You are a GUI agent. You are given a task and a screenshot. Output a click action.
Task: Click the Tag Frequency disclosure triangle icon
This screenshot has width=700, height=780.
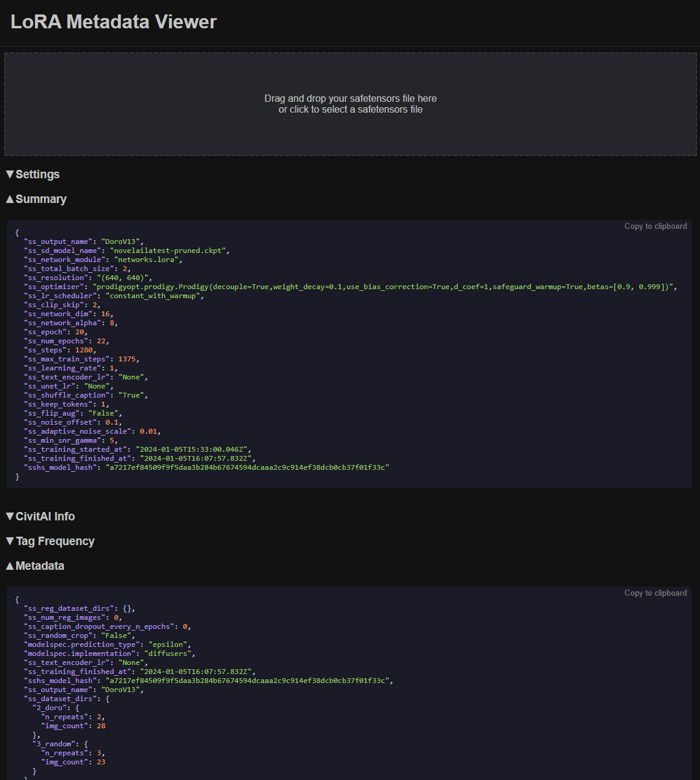click(10, 541)
